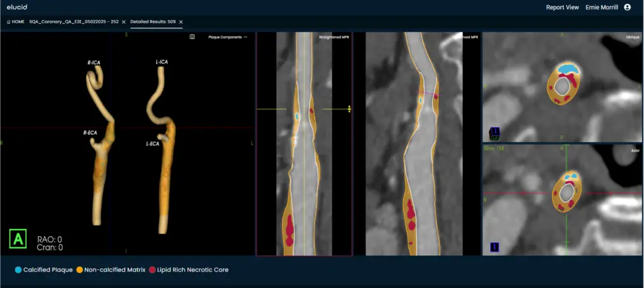
Task: Click the L-ECA vessel label
Action: [153, 144]
